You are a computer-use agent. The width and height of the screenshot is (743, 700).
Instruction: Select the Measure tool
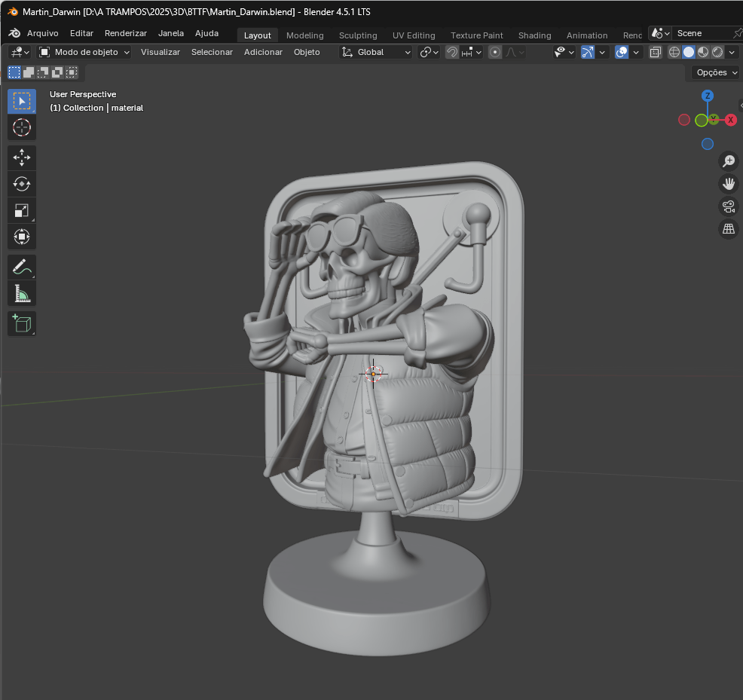click(x=22, y=293)
